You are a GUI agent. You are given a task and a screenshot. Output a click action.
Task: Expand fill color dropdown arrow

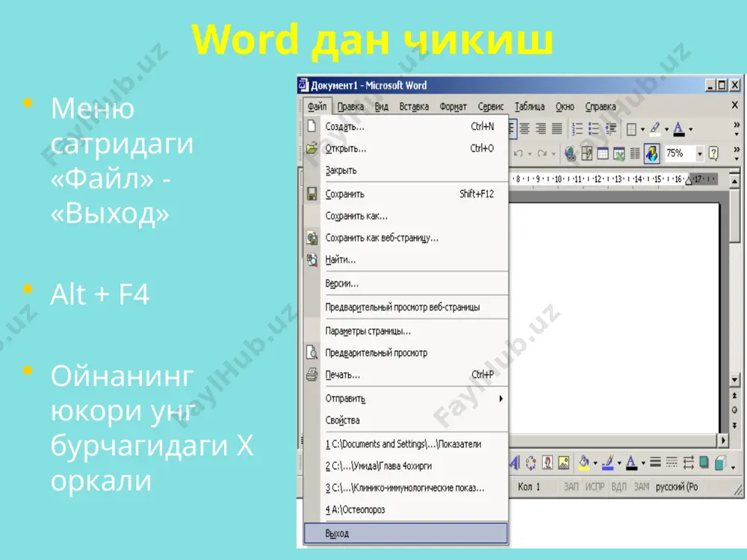pyautogui.click(x=595, y=462)
